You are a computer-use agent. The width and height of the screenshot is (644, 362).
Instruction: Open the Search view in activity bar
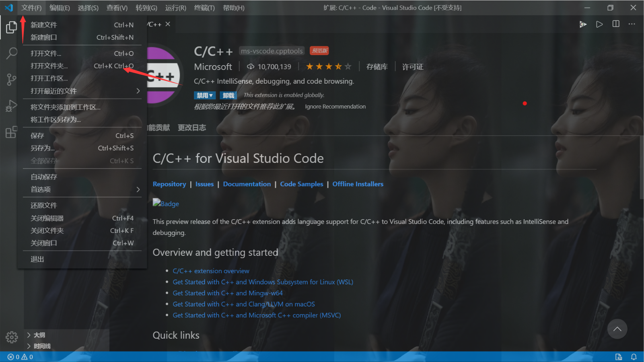pyautogui.click(x=12, y=53)
